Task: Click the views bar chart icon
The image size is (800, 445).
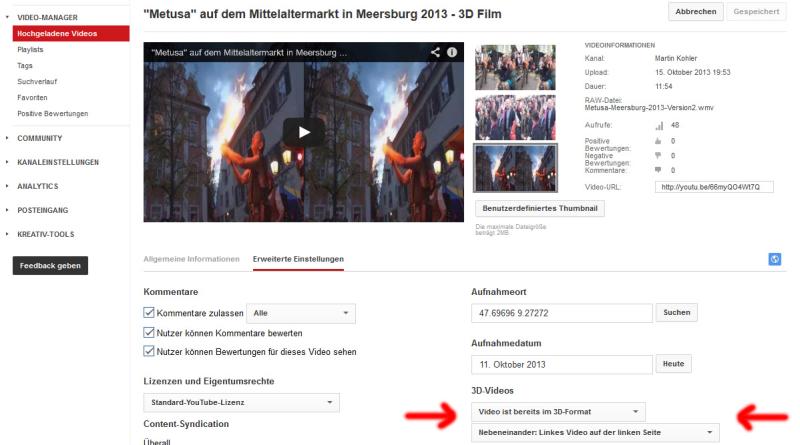Action: point(659,125)
